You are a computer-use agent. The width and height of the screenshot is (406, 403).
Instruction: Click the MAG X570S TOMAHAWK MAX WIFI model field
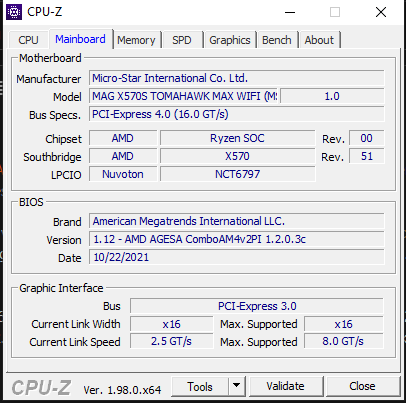[184, 96]
